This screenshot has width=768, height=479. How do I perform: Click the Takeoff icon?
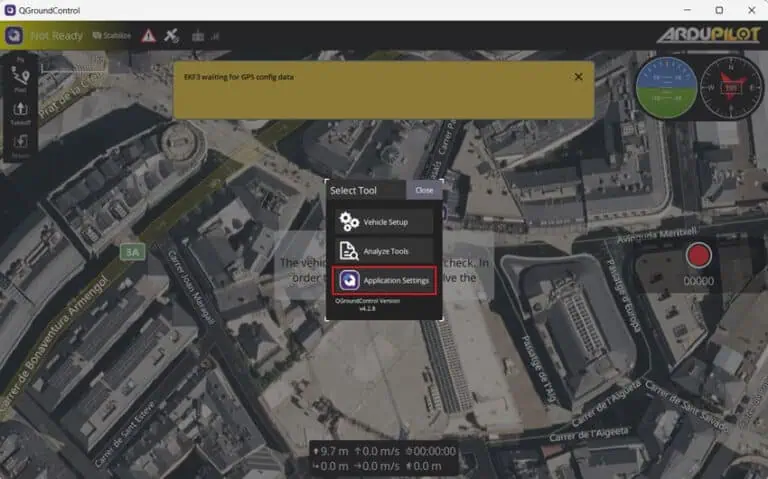click(21, 112)
